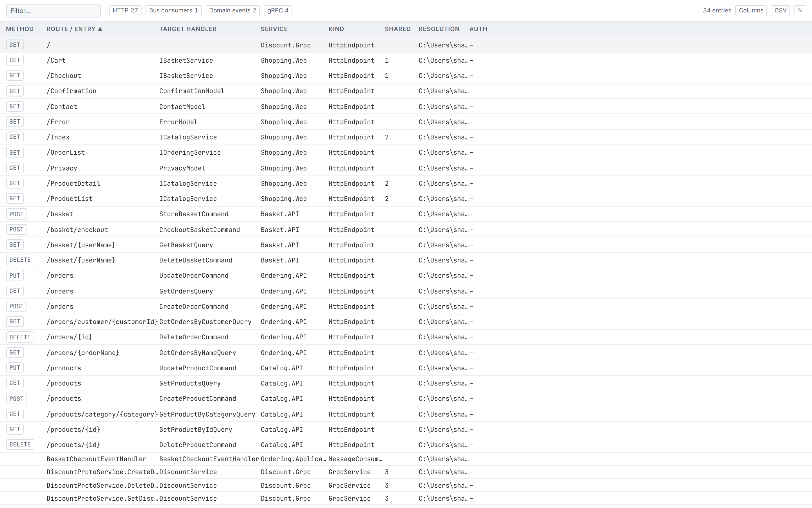Screen dimensions: 812x508
Task: Click the DELETE badge on /orders/{id} row
Action: tap(20, 337)
